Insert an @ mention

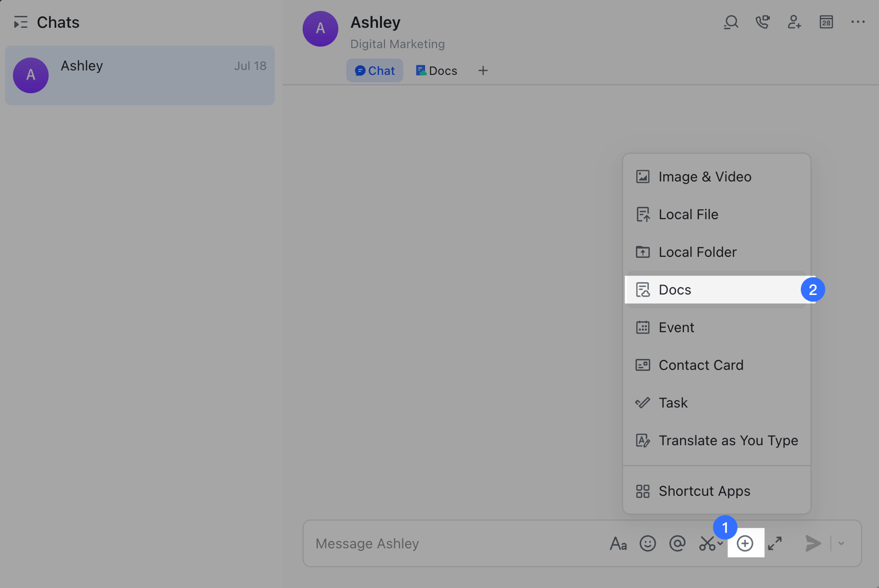click(x=677, y=543)
